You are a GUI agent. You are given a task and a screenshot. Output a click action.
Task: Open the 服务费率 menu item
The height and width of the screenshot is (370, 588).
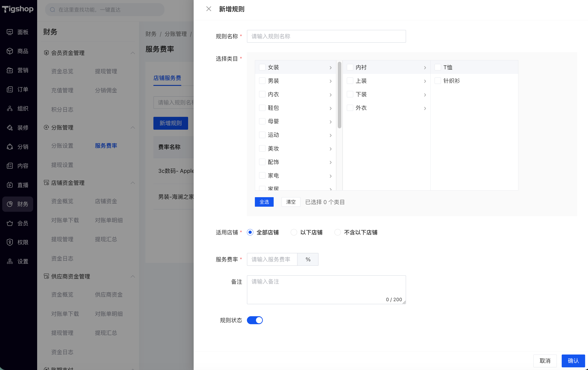click(x=106, y=146)
